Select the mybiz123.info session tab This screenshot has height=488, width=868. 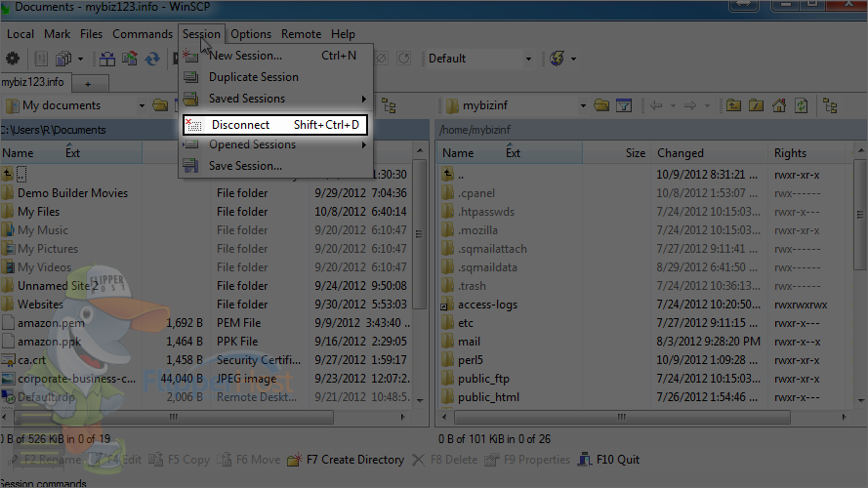(x=34, y=82)
